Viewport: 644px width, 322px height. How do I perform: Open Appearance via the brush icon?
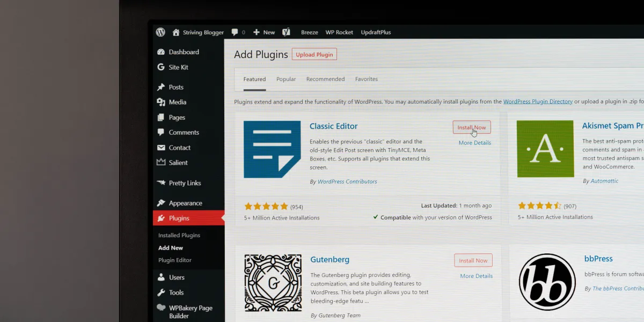click(162, 203)
